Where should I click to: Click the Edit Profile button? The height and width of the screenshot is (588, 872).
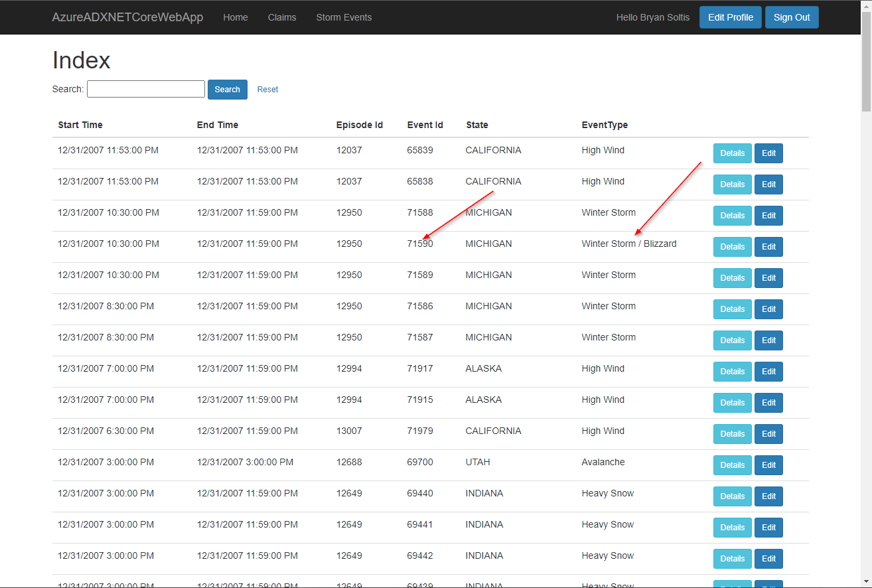730,17
